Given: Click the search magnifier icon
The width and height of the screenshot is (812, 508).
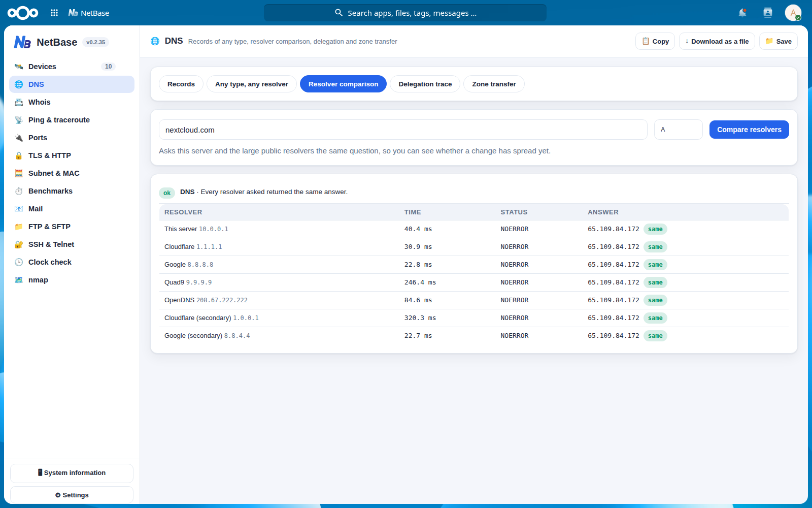Looking at the screenshot, I should pos(339,13).
